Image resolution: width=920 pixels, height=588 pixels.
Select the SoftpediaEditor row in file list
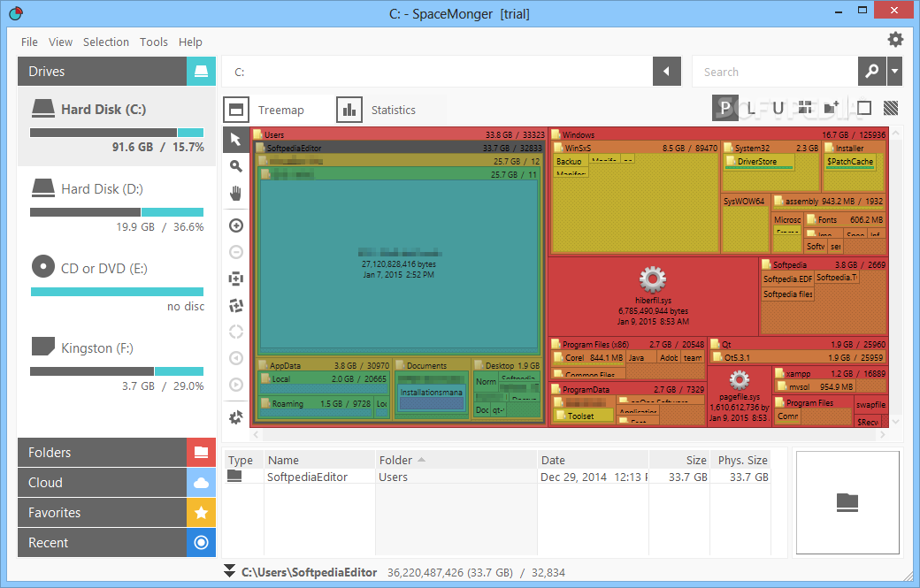(x=497, y=477)
